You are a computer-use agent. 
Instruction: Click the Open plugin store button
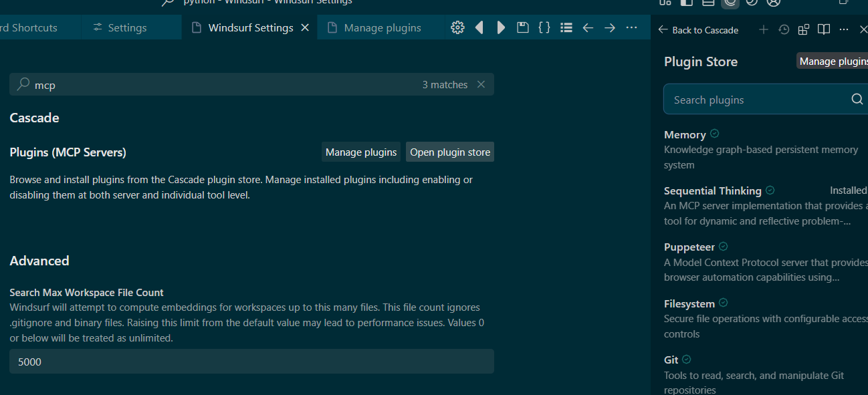pyautogui.click(x=450, y=152)
